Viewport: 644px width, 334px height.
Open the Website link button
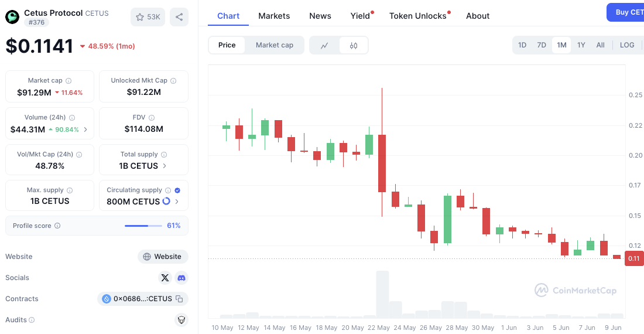click(x=163, y=256)
